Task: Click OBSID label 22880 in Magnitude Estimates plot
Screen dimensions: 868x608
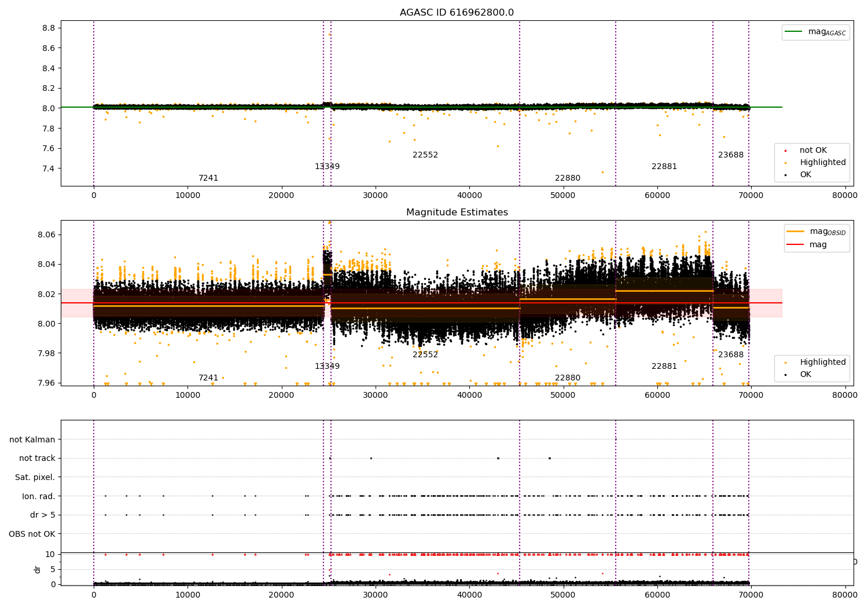Action: tap(568, 378)
